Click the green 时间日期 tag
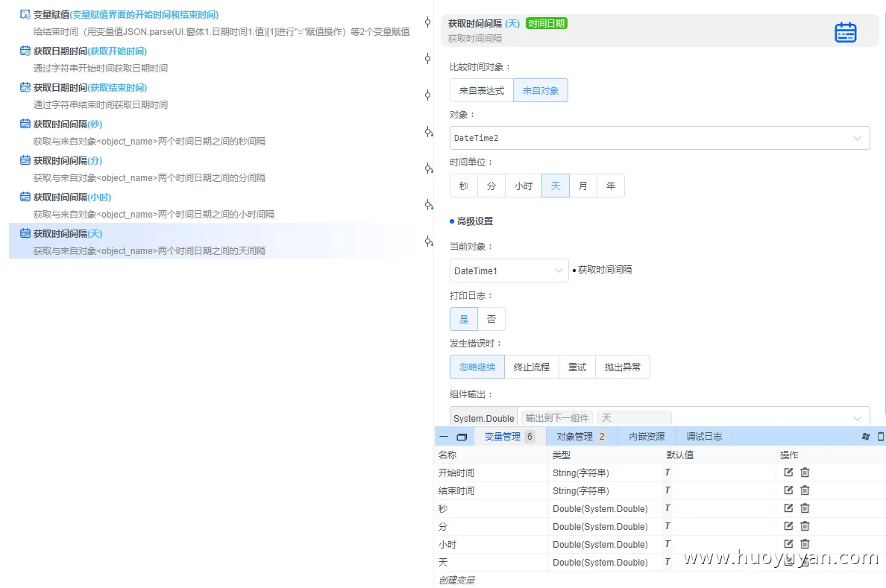886x588 pixels. tap(547, 23)
